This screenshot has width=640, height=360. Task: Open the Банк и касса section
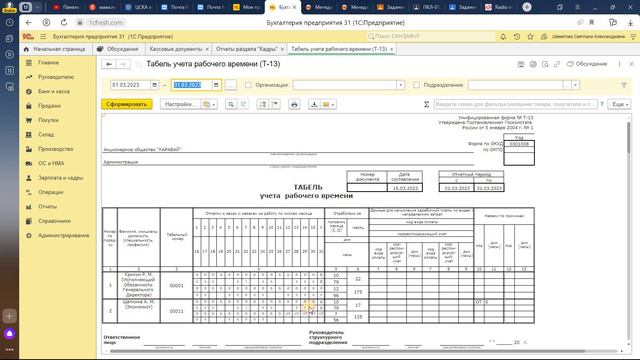click(53, 91)
